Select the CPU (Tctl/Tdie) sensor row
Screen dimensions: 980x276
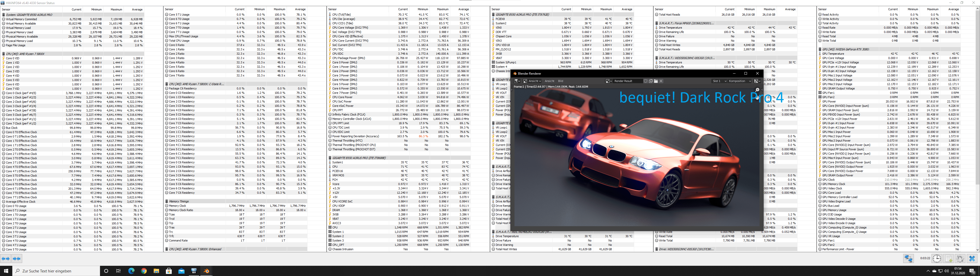pos(399,15)
